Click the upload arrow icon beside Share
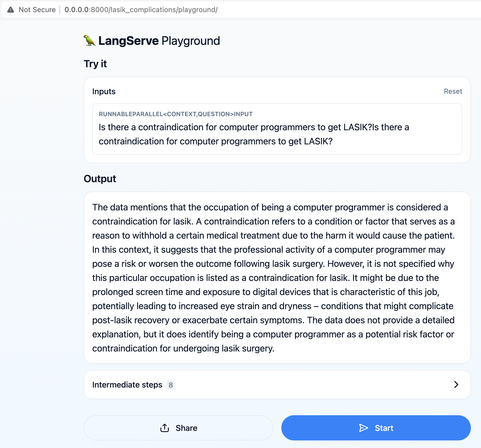 pyautogui.click(x=165, y=428)
